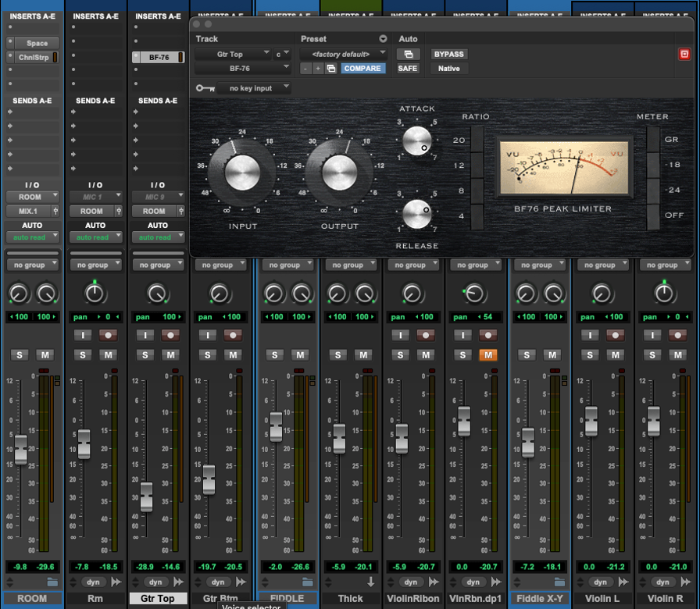This screenshot has width=700, height=609.
Task: Open the BF-76 insert selector dropdown
Action: pyautogui.click(x=243, y=68)
